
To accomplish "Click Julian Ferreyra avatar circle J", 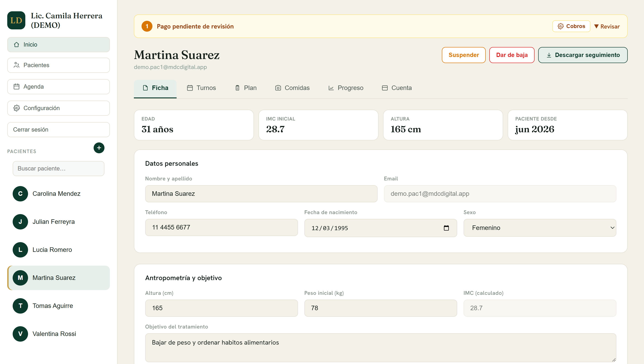I will tap(20, 222).
